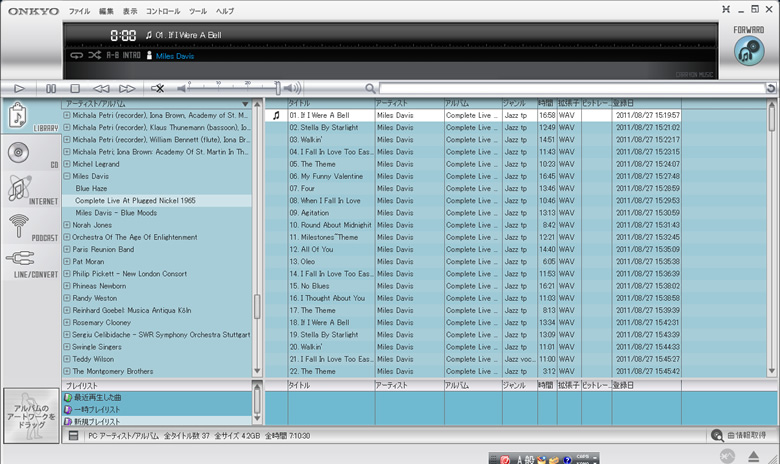780x464 pixels.
Task: Open the 編集 menu
Action: point(106,11)
